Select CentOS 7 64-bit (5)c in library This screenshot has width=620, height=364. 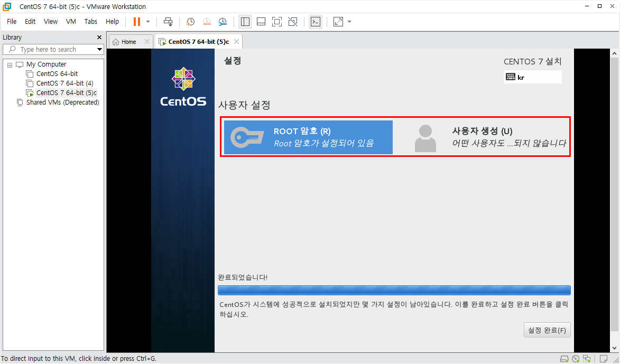point(67,93)
